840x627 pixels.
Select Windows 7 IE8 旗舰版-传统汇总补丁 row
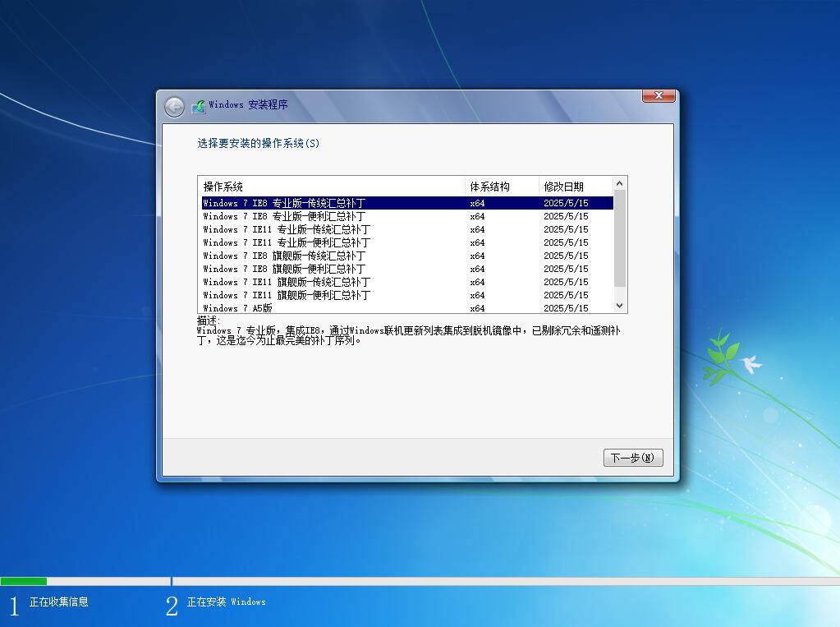[407, 256]
